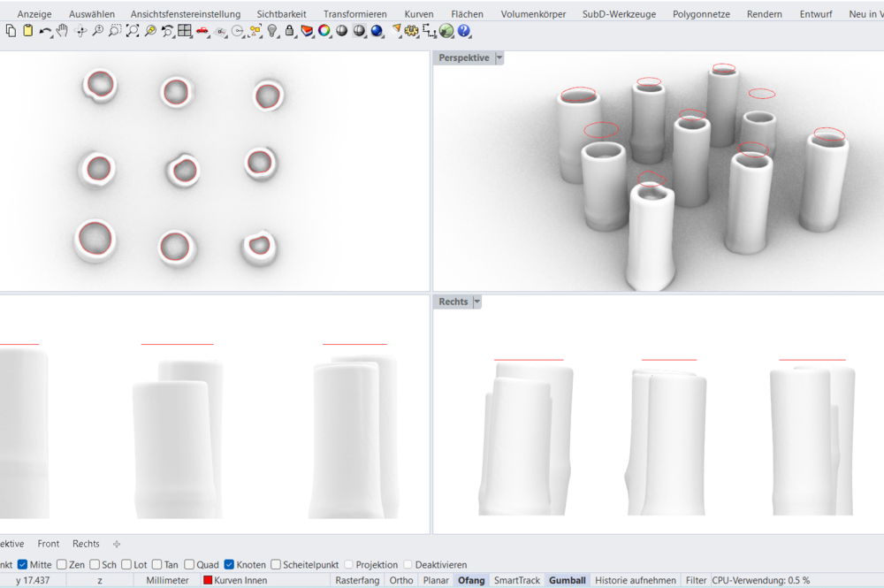Viewport: 884px width, 588px height.
Task: Switch to the Front viewport tab
Action: (49, 544)
